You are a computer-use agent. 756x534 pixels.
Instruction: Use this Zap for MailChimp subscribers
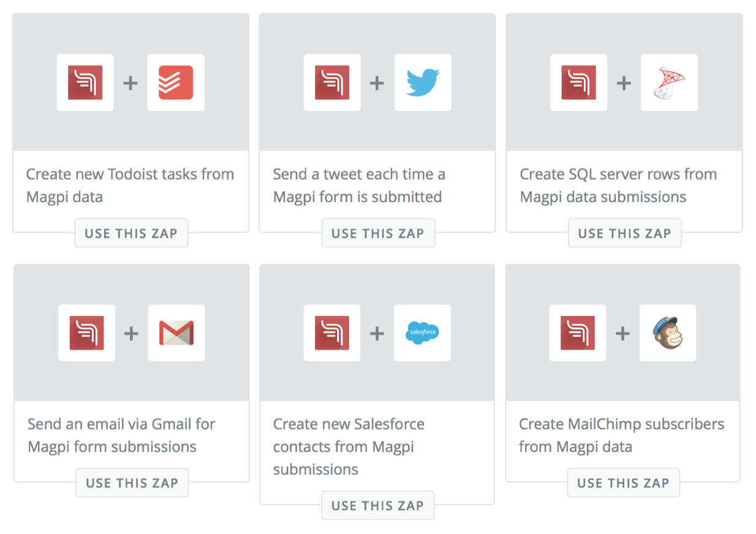623,483
